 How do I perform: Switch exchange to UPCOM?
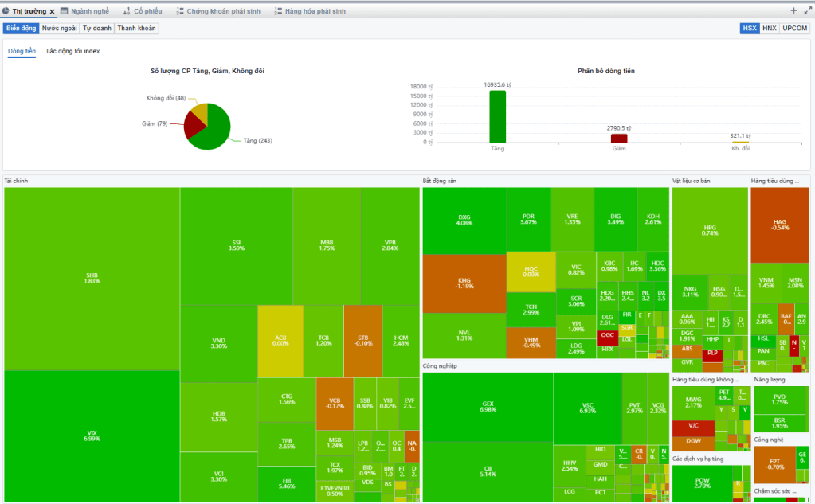click(794, 28)
